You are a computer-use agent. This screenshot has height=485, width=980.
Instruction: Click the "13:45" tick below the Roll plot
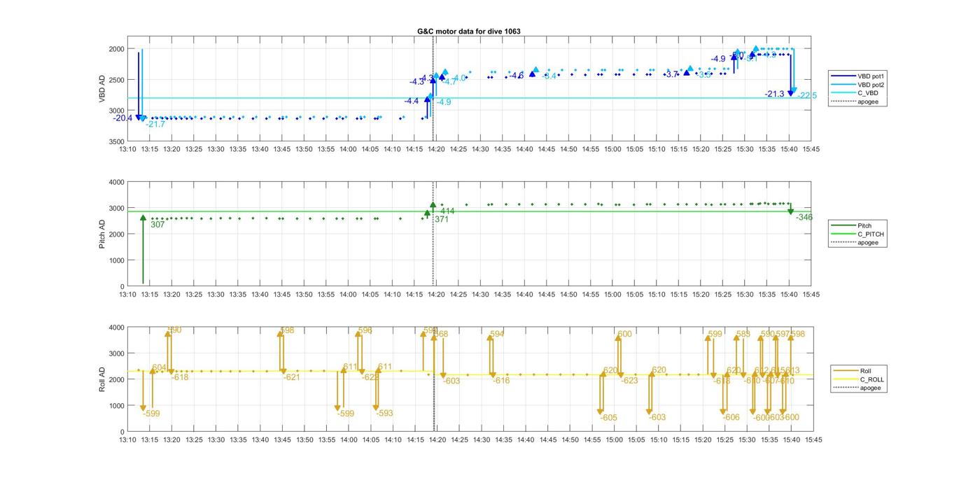coord(282,440)
